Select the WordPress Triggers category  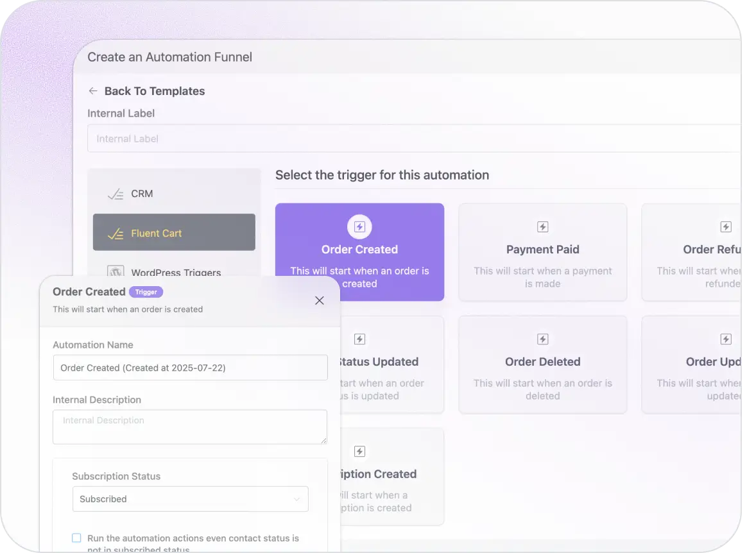(x=174, y=271)
